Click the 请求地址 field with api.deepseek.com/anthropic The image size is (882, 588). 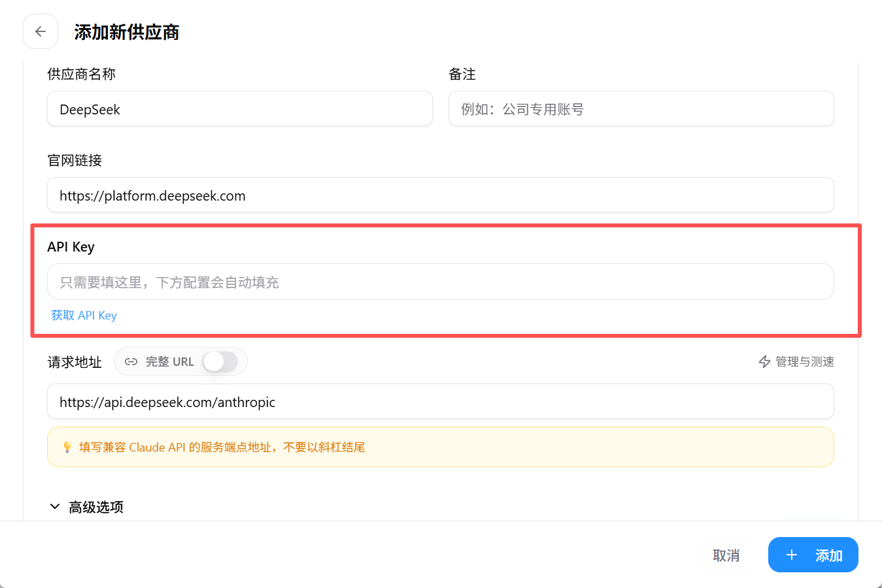pos(441,402)
